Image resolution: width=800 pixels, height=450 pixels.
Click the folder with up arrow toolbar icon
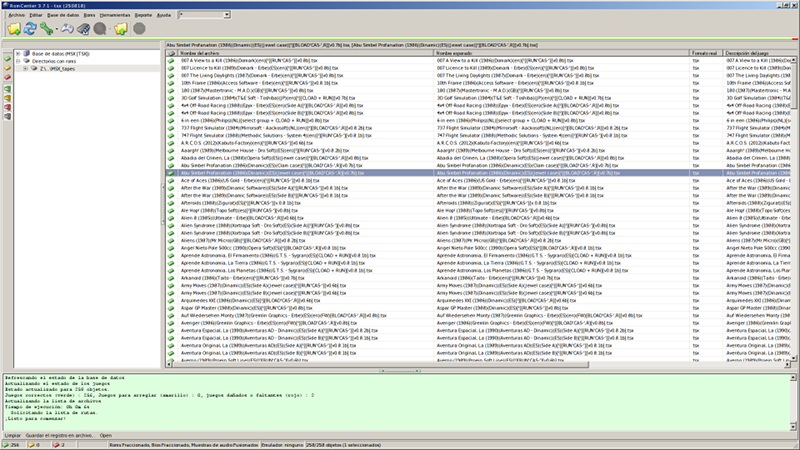coord(121,29)
